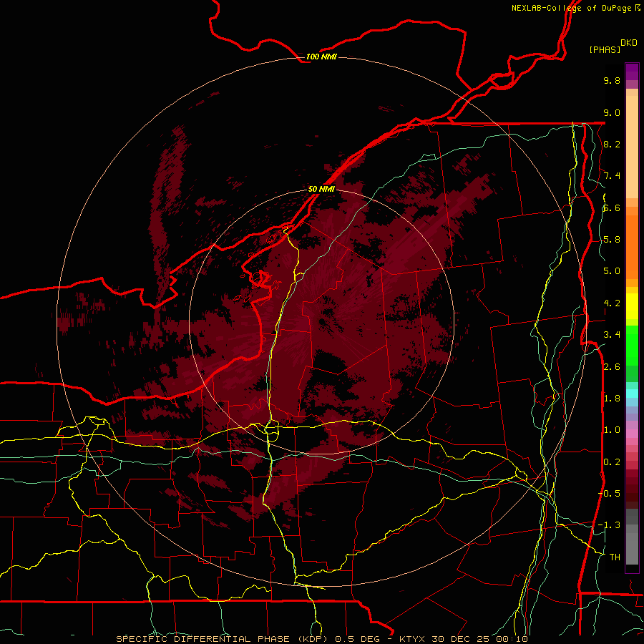Click the 9.0 value on the color scale
Screen dimensions: 644x644
click(x=612, y=112)
